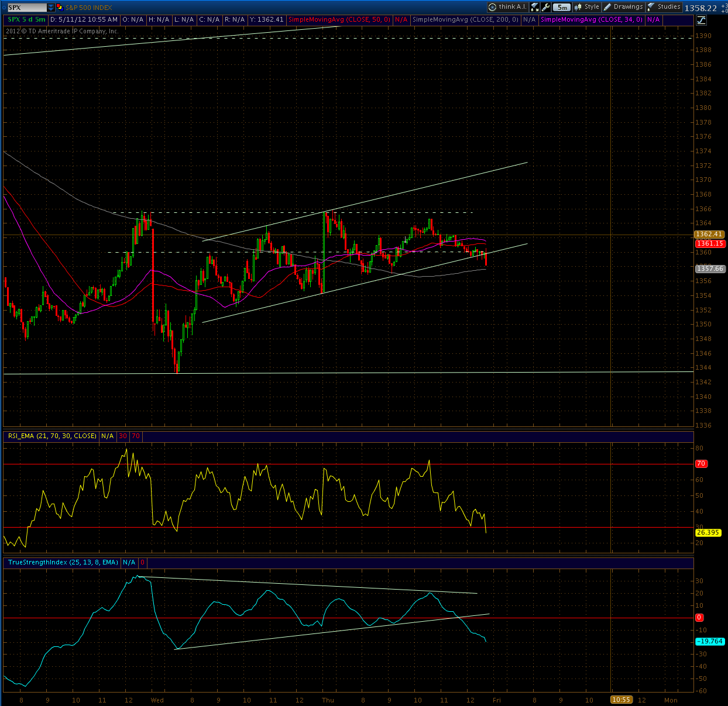Image resolution: width=728 pixels, height=706 pixels.
Task: Click the SPX symbol input field
Action: tap(27, 8)
